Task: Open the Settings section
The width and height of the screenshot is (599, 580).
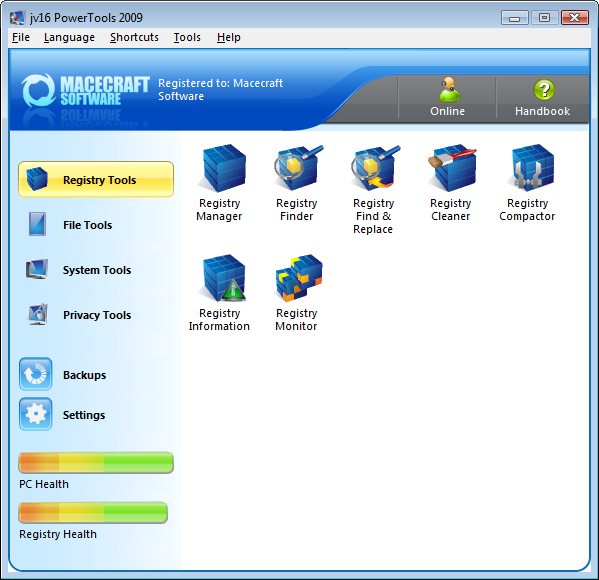Action: click(x=62, y=415)
